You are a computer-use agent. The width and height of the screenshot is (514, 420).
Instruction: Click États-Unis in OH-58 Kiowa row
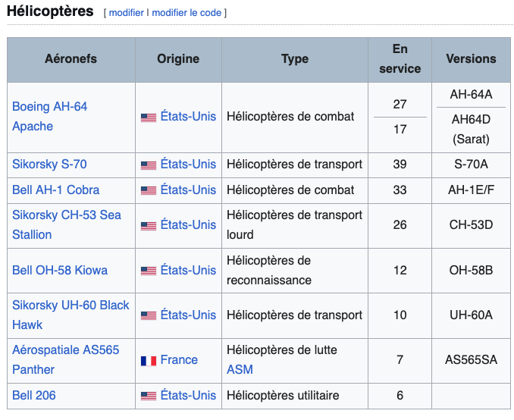coord(188,271)
